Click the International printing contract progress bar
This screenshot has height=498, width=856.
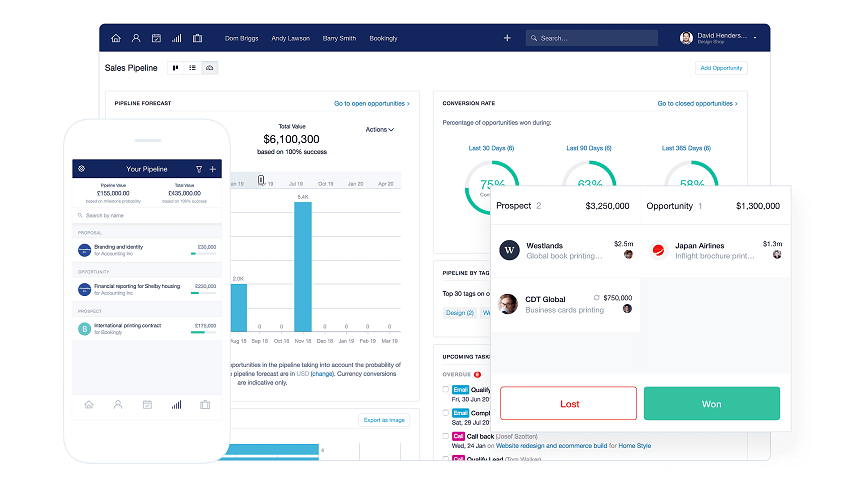(x=203, y=332)
